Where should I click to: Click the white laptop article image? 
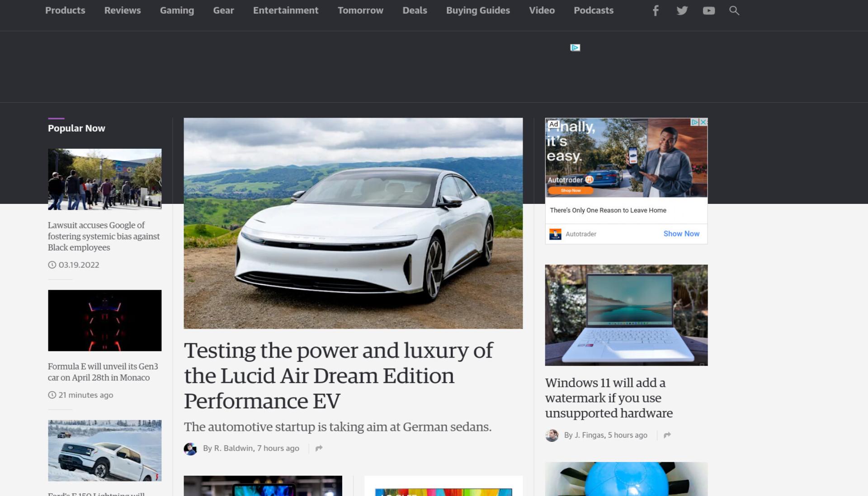pyautogui.click(x=626, y=315)
